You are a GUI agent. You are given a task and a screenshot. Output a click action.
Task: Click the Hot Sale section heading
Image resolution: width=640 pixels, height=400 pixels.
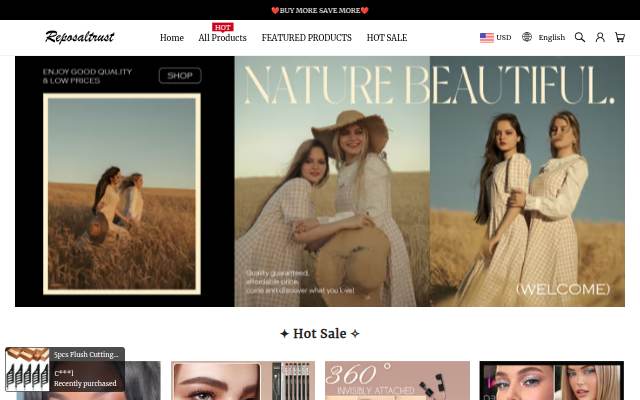320,333
